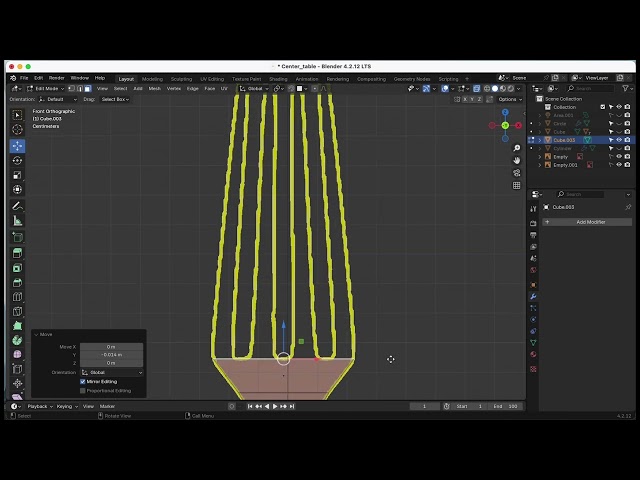Select the Edge Slide tool
Image resolution: width=640 pixels, height=480 pixels.
click(x=17, y=369)
